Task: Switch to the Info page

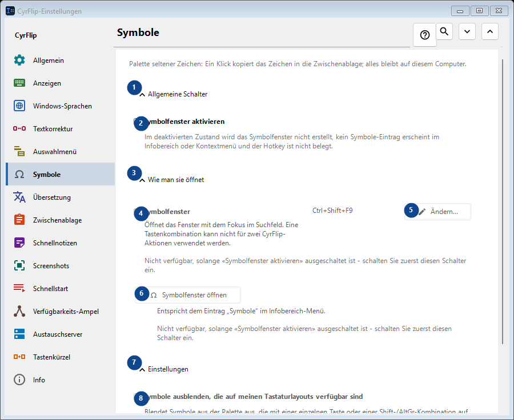Action: click(61, 379)
